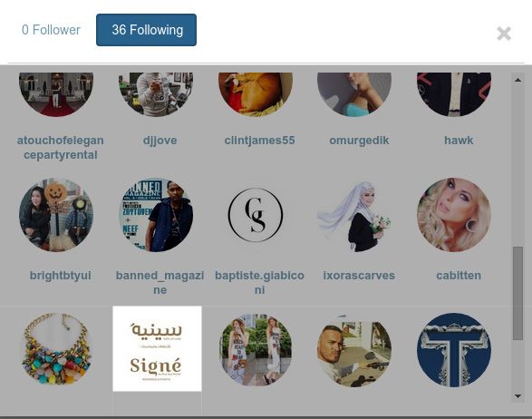Switch to the 0 Follower tab
Viewport: 532px width, 419px height.
click(x=51, y=30)
